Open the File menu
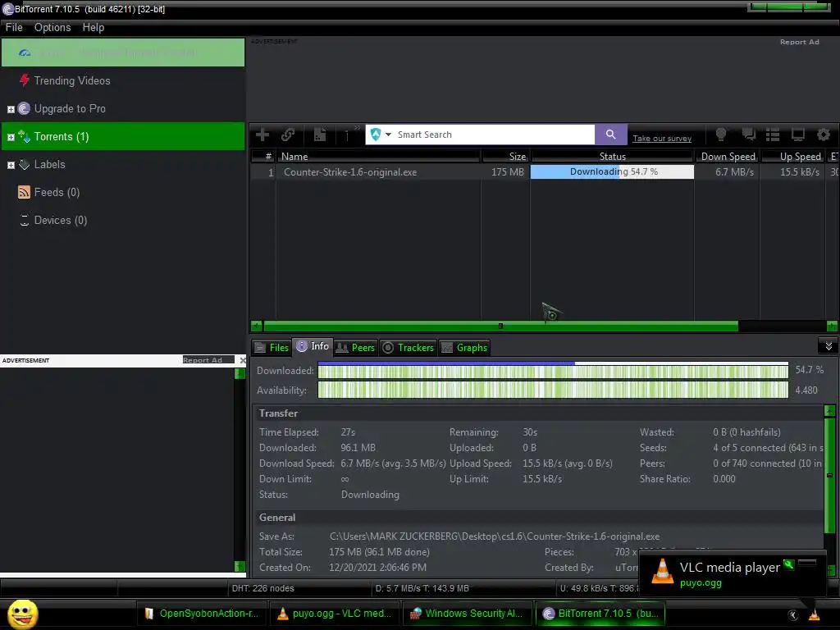Screen dimensions: 840x630 click(x=14, y=27)
